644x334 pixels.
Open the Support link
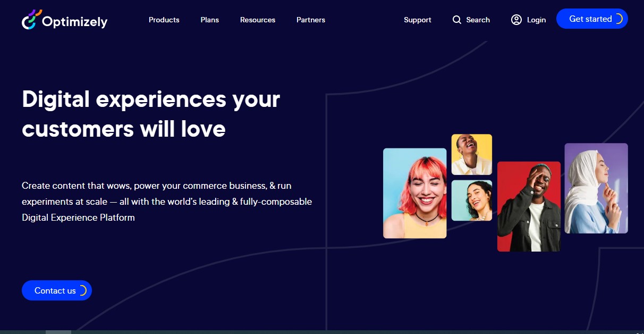coord(418,20)
